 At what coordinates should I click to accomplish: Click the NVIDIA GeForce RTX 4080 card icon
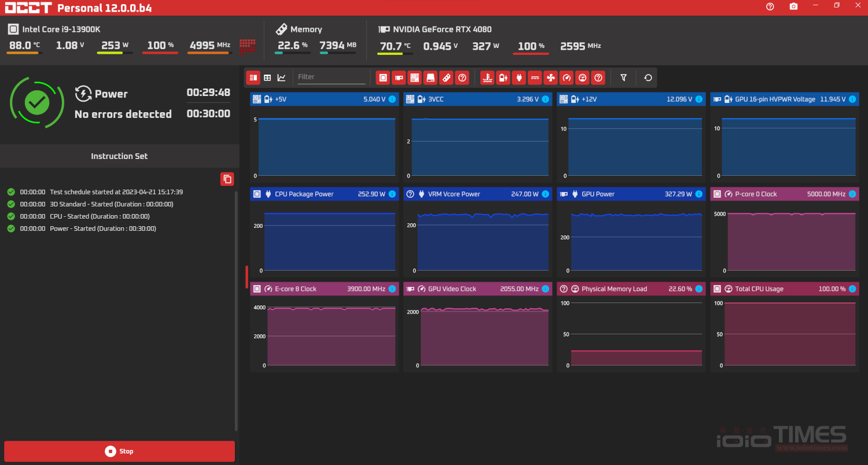pos(384,29)
